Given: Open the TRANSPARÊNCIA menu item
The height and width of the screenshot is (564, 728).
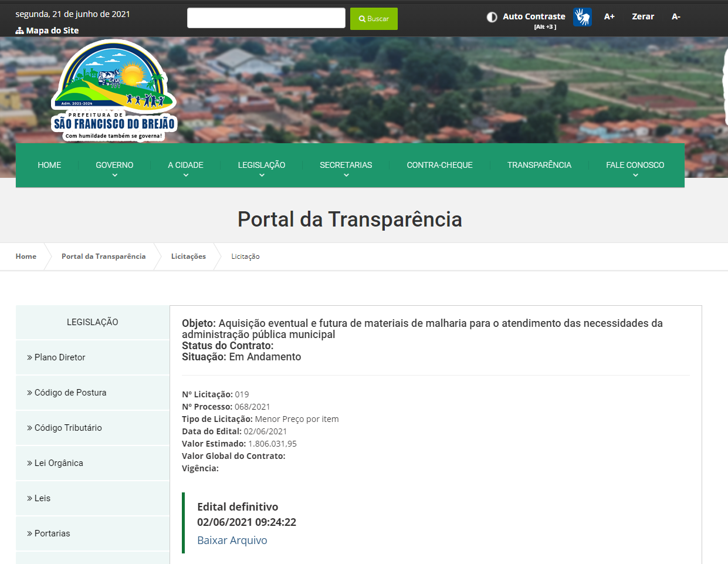Looking at the screenshot, I should coord(539,165).
